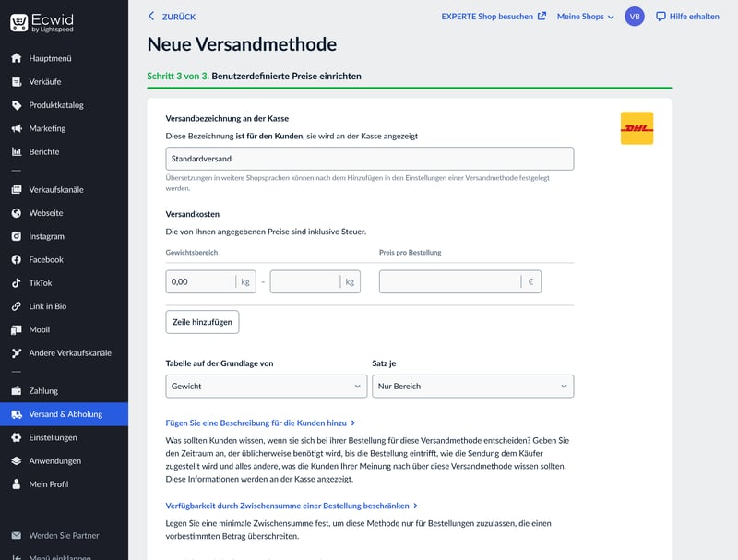Click the TikTok icon in sidebar
This screenshot has height=560, width=738.
pos(17,283)
